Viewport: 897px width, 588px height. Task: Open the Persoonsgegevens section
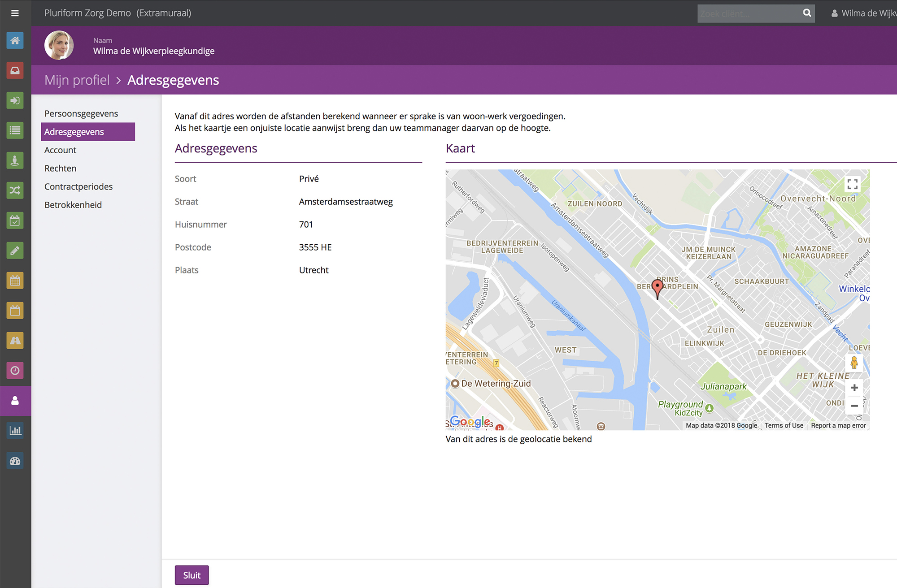click(81, 113)
